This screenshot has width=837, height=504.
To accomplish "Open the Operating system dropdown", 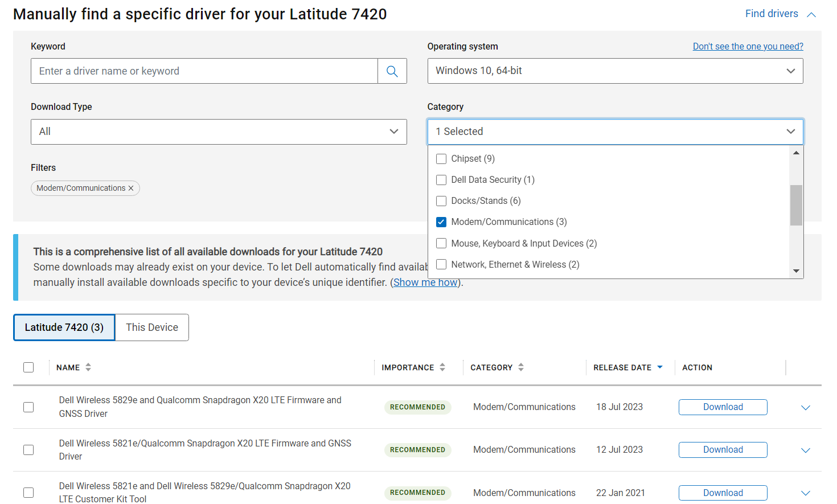I will coord(615,71).
